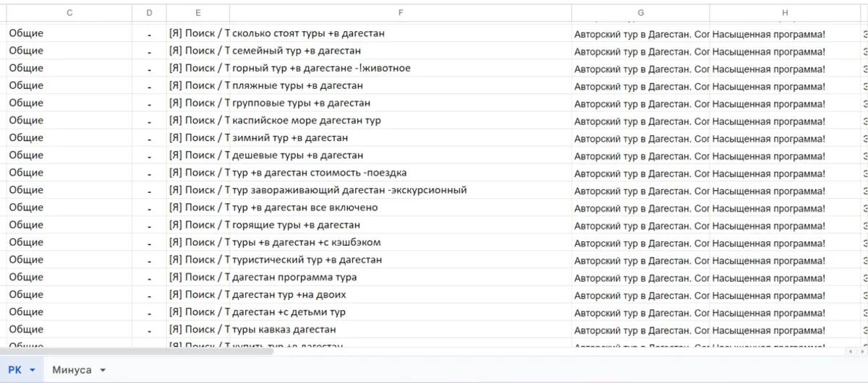Select column E header
This screenshot has height=383, width=868.
tap(197, 12)
